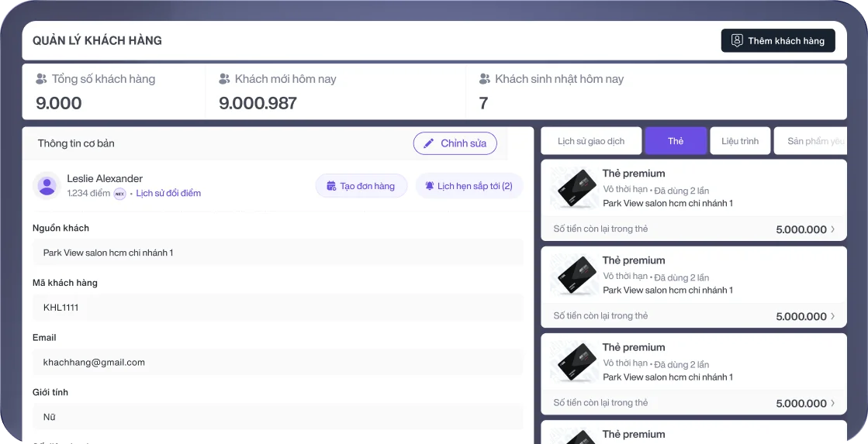Expand third card's 5.000.000 balance chevron
The height and width of the screenshot is (444, 868).
pyautogui.click(x=833, y=403)
